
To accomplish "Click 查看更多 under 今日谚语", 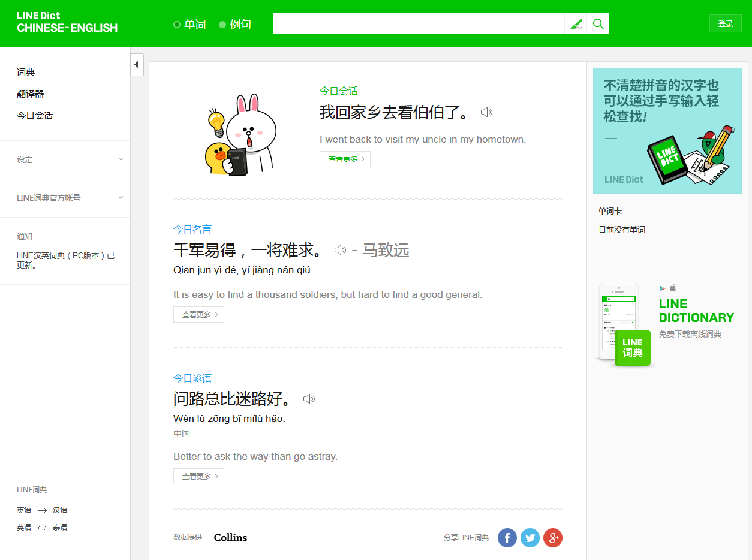I will tap(198, 476).
